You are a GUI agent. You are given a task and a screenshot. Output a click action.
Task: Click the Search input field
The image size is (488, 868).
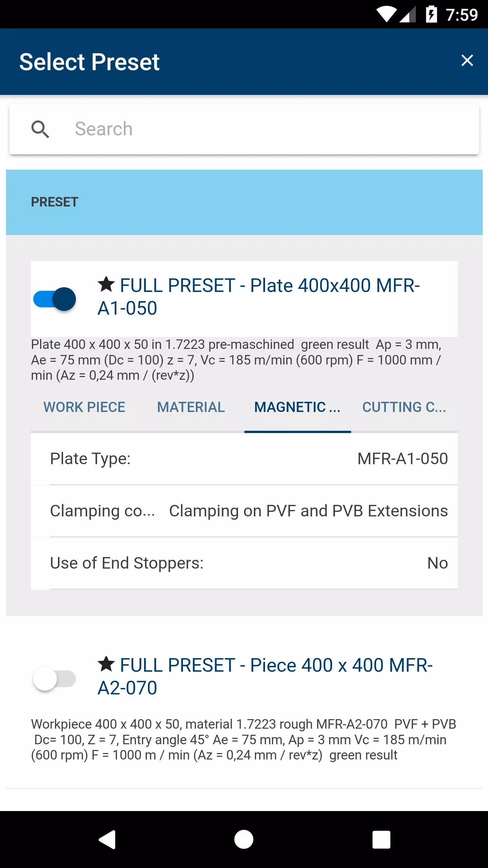(x=244, y=129)
